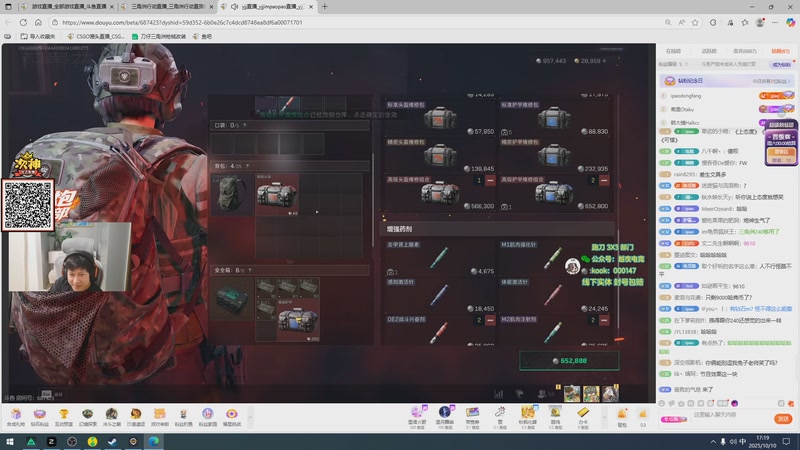Image resolution: width=800 pixels, height=450 pixels.
Task: Select the repair kit in the backpack grid
Action: 277,194
